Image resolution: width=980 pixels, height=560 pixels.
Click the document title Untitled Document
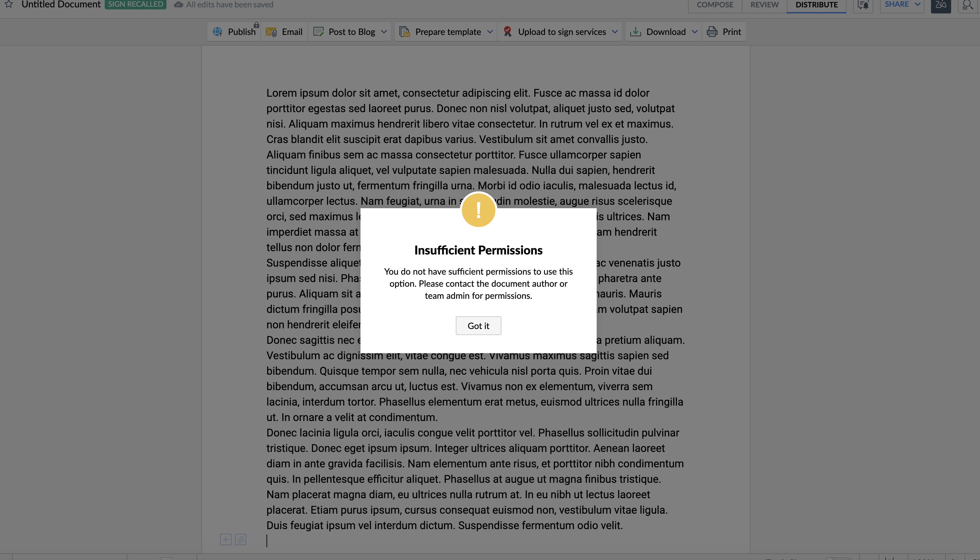coord(61,4)
